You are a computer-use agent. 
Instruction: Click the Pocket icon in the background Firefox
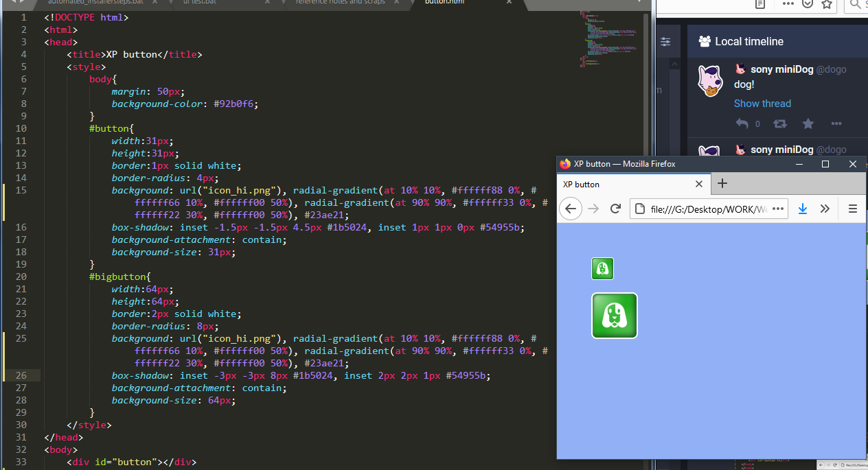coord(808,4)
